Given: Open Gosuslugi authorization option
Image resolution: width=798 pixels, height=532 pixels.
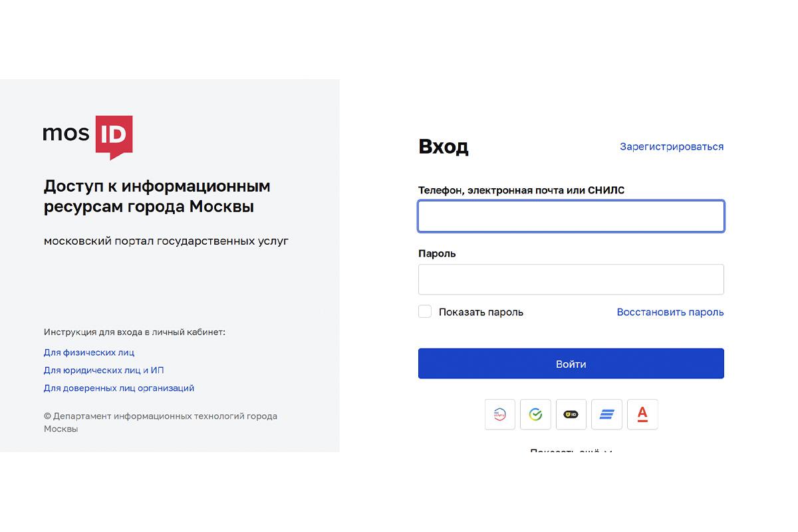Looking at the screenshot, I should 499,414.
